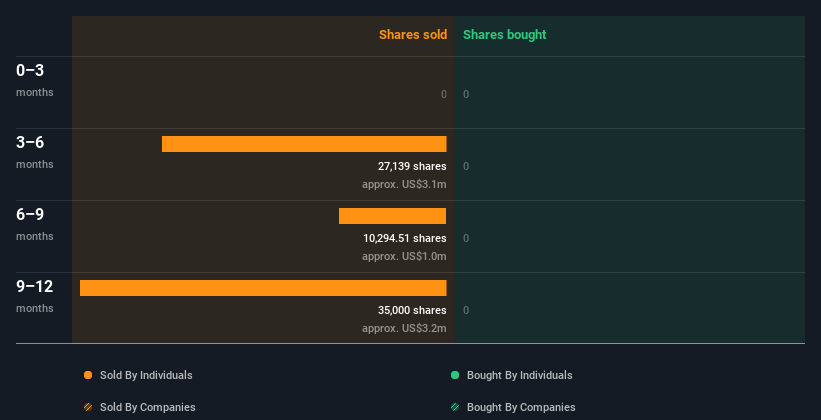Image resolution: width=821 pixels, height=420 pixels.
Task: Click the Shares sold column header
Action: [413, 35]
